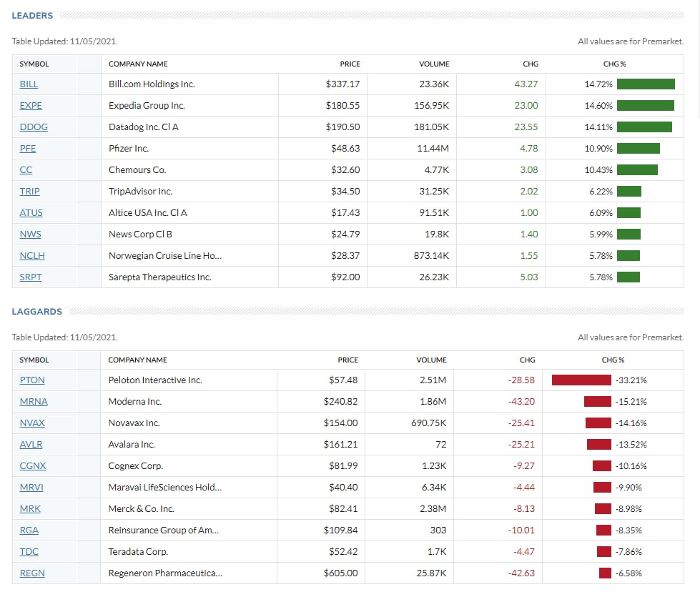Select the Norwegian Cruise Line company name
700x597 pixels.
(x=165, y=255)
